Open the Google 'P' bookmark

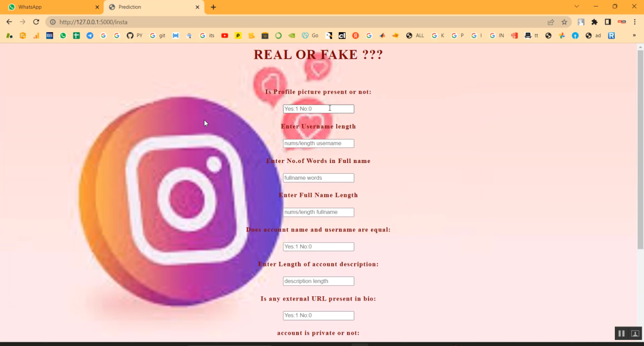(458, 36)
